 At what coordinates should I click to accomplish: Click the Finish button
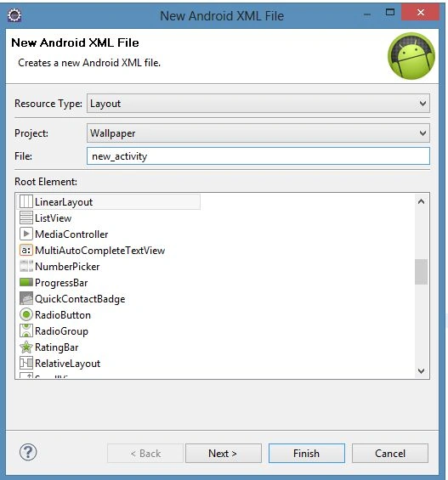tap(307, 454)
